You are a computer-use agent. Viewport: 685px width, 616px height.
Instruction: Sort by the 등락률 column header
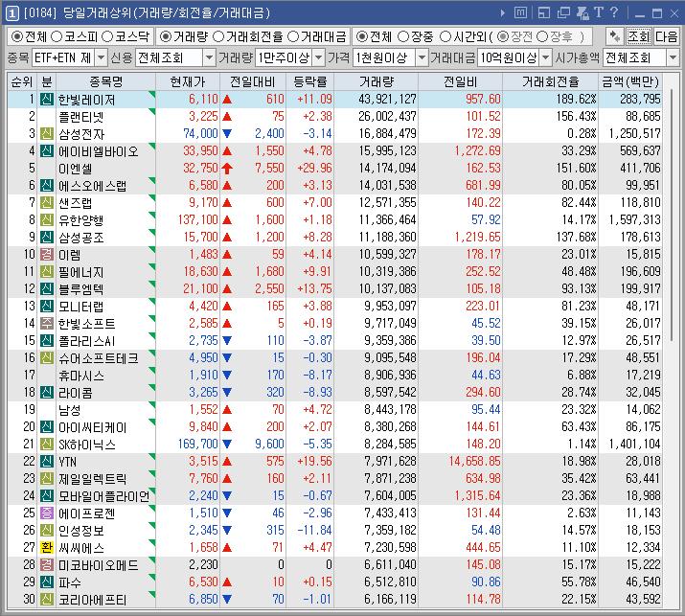pyautogui.click(x=309, y=81)
